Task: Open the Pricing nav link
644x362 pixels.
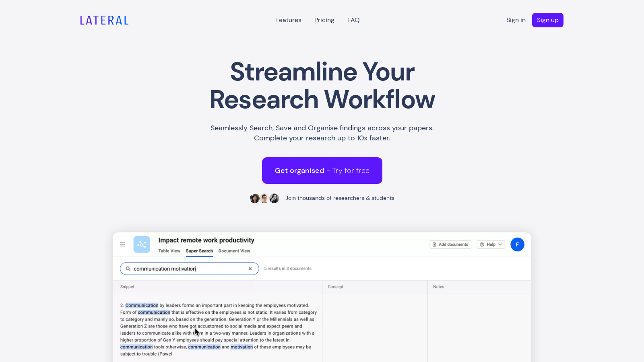Action: pyautogui.click(x=324, y=20)
